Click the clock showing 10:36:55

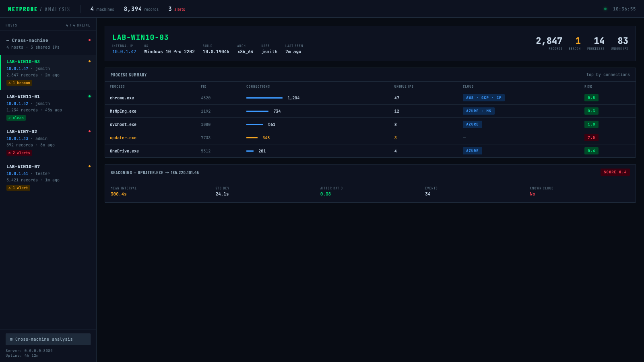[624, 9]
